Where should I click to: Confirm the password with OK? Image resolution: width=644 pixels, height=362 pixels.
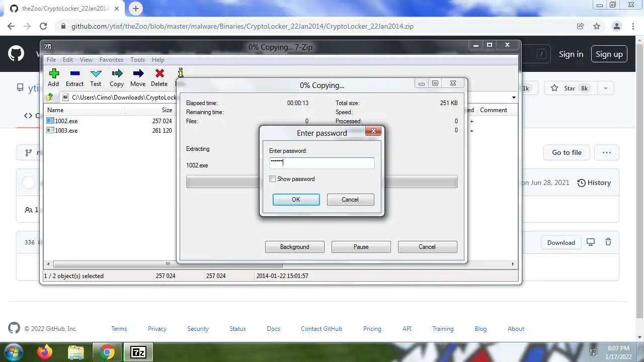click(296, 200)
